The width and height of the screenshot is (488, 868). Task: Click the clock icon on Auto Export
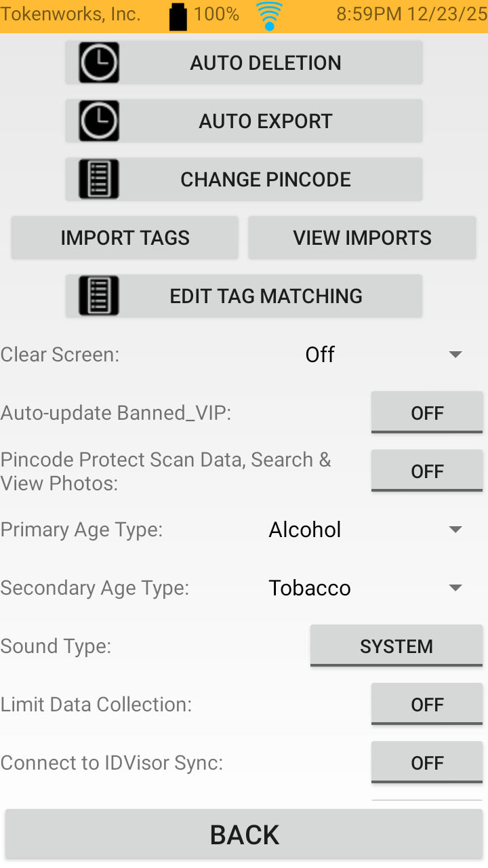tap(99, 121)
